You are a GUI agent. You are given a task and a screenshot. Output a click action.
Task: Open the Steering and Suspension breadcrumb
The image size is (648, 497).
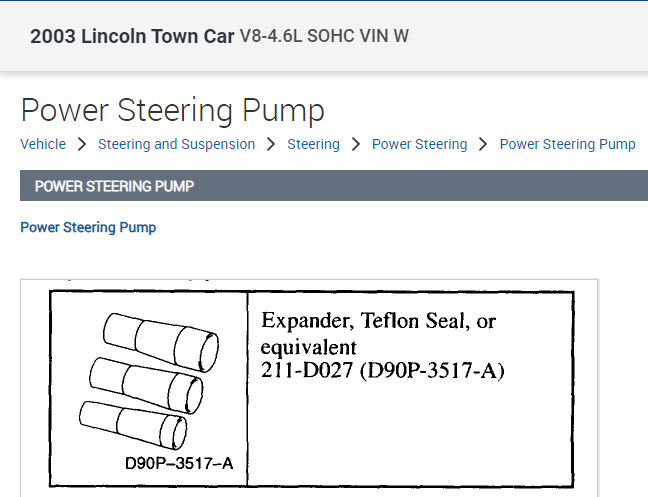tap(176, 144)
